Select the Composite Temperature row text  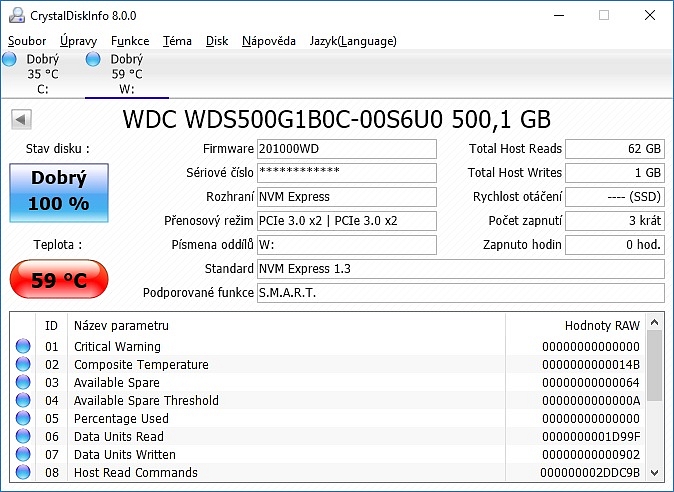tap(141, 364)
